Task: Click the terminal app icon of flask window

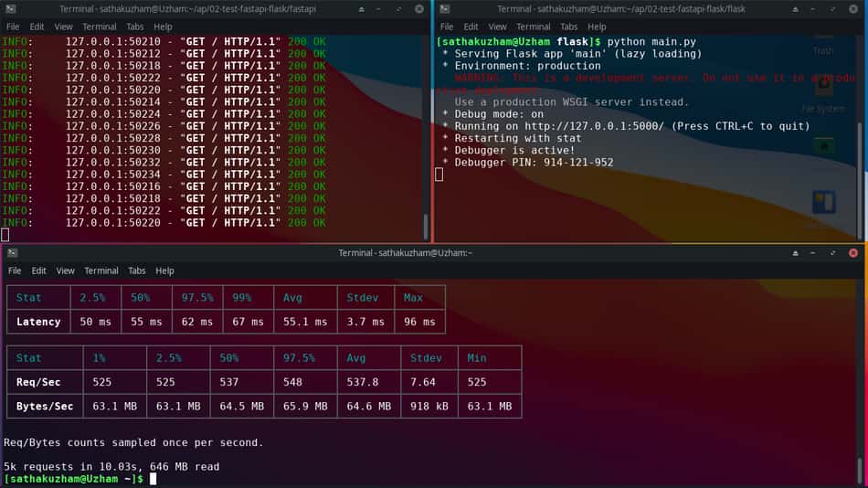Action: pyautogui.click(x=445, y=9)
